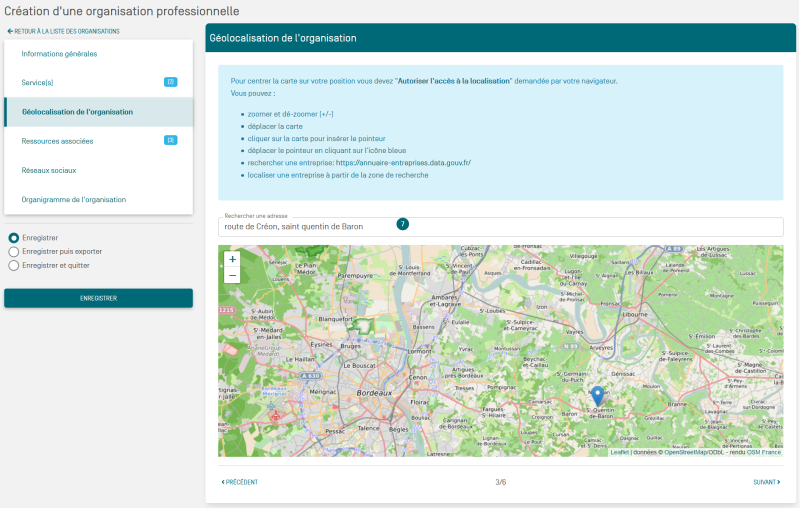Open the annuaire-entreprises.data.gouv.fr link
Screen dimensions: 800x517
403,163
